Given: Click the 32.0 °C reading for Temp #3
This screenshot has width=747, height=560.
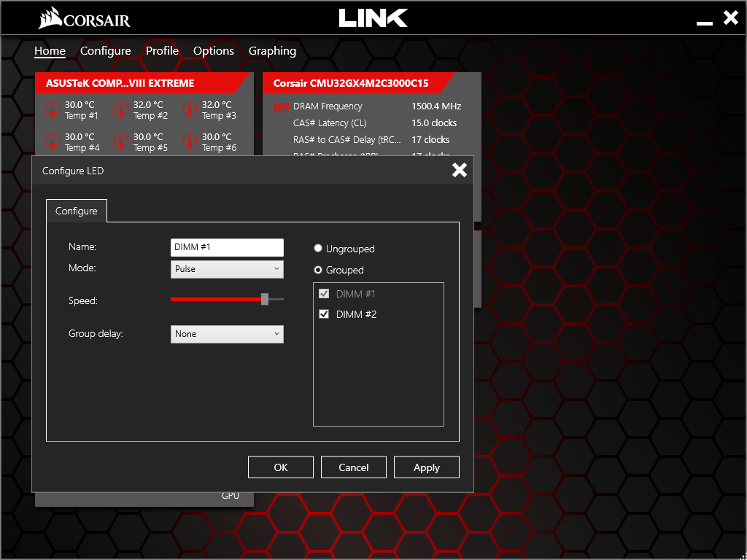Looking at the screenshot, I should point(217,104).
